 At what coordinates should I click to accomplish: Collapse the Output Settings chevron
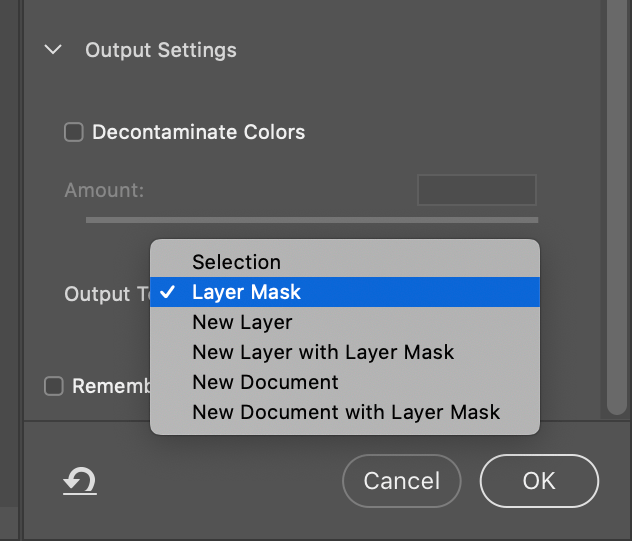click(53, 49)
